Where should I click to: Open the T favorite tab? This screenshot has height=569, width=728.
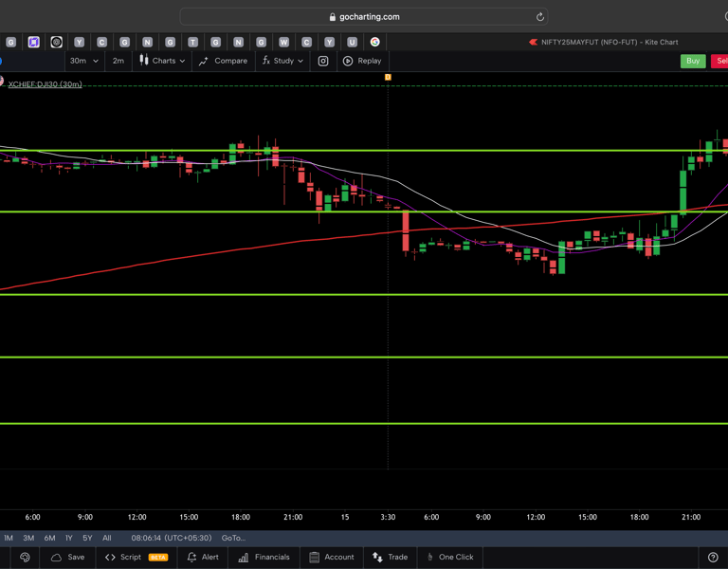coord(192,43)
